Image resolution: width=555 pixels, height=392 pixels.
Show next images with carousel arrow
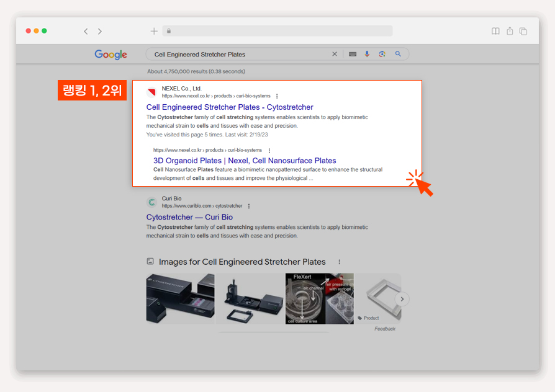[402, 299]
